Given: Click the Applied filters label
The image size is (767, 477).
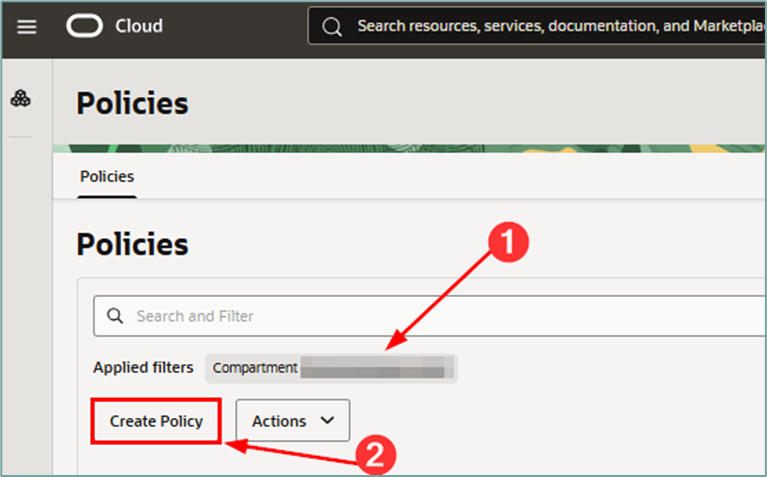Looking at the screenshot, I should [143, 367].
